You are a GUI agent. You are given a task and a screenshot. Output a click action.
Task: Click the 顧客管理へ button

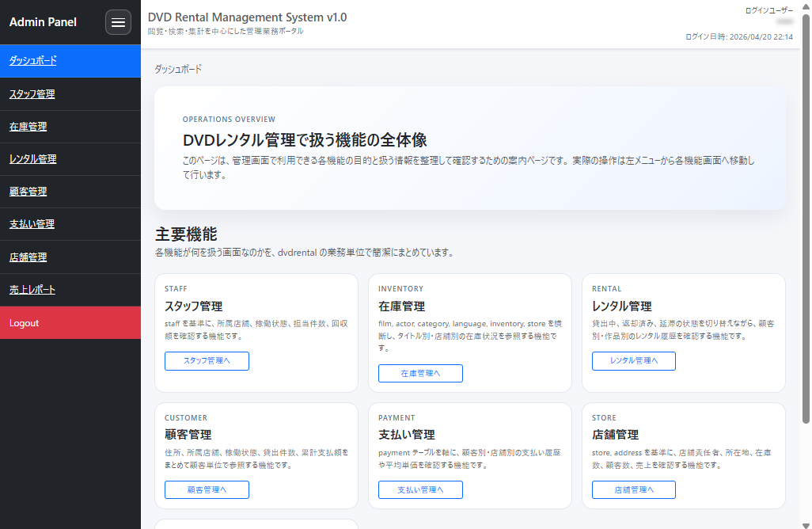(207, 489)
